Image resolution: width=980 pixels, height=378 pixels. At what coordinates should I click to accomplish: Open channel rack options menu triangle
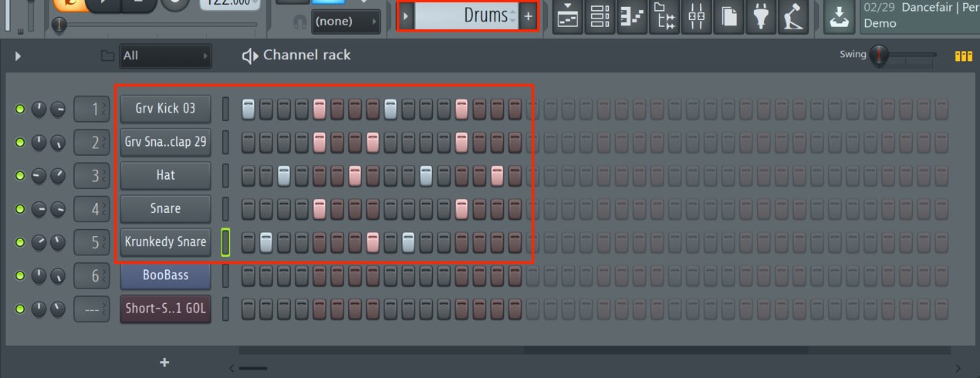coord(19,56)
